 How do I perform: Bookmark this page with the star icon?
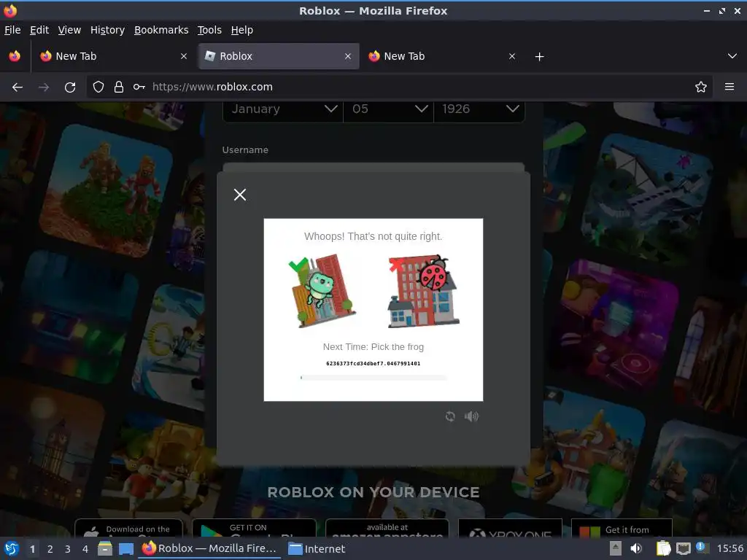(x=701, y=87)
